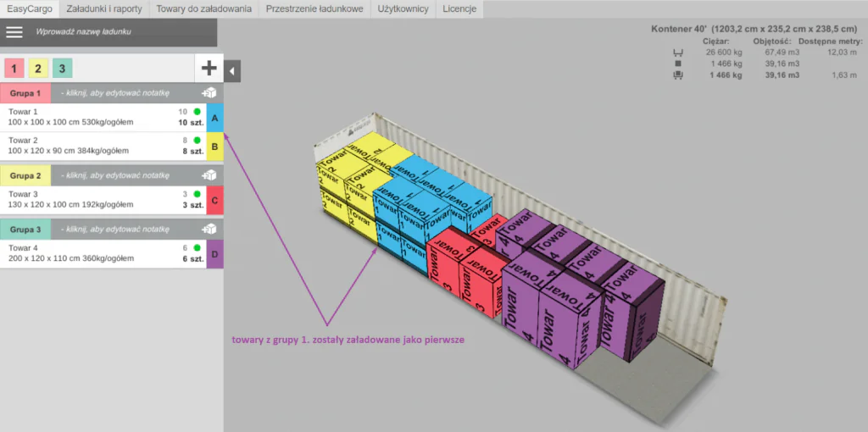Click the red C color label of Towar 3
This screenshot has width=868, height=432.
(214, 200)
